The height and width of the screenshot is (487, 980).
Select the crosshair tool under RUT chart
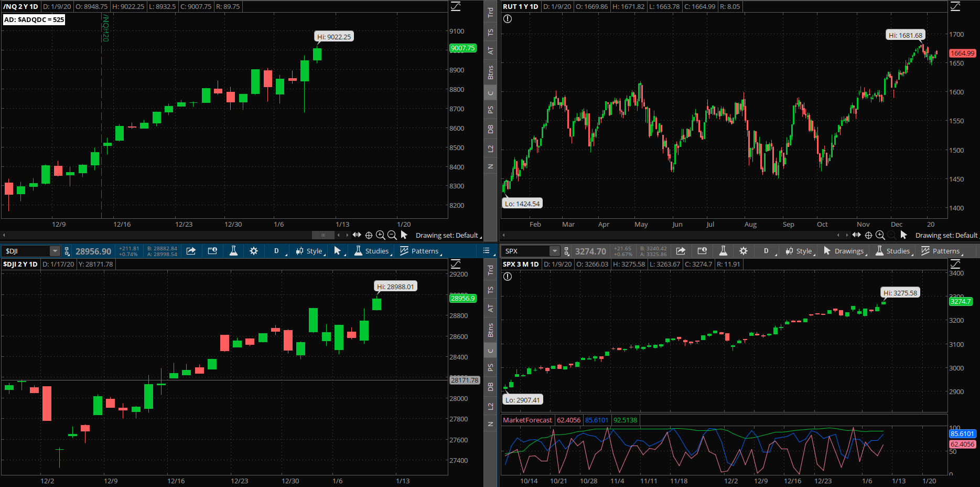pyautogui.click(x=868, y=235)
